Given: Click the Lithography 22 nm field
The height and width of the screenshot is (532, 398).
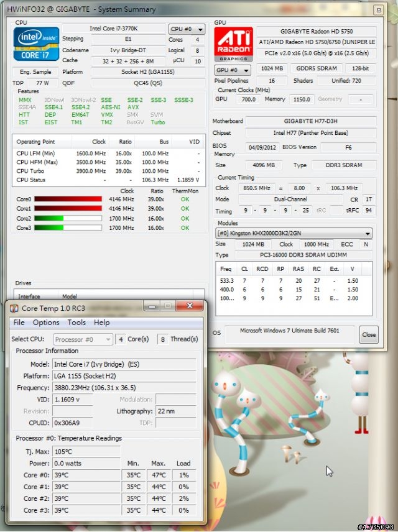Looking at the screenshot, I should coord(176,411).
